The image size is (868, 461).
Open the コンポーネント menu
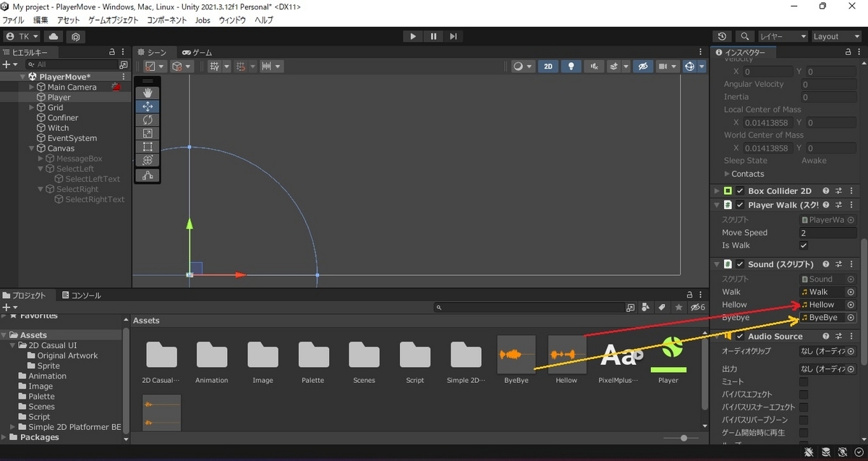click(168, 20)
